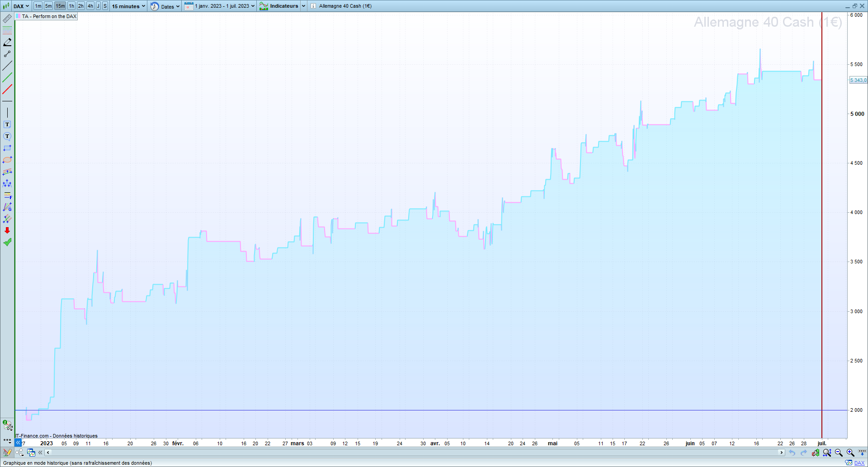
Task: Click the zoom in magnifier icon
Action: [850, 453]
